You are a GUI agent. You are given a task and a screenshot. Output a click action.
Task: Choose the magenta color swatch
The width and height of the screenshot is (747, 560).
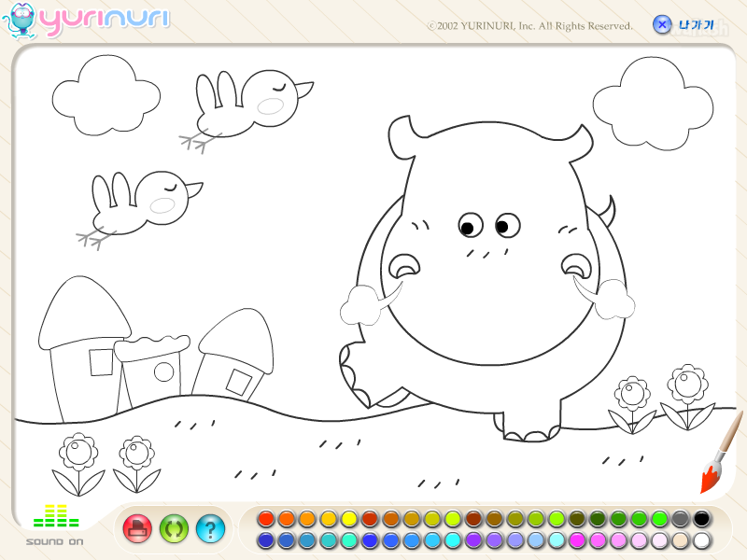pos(577,540)
